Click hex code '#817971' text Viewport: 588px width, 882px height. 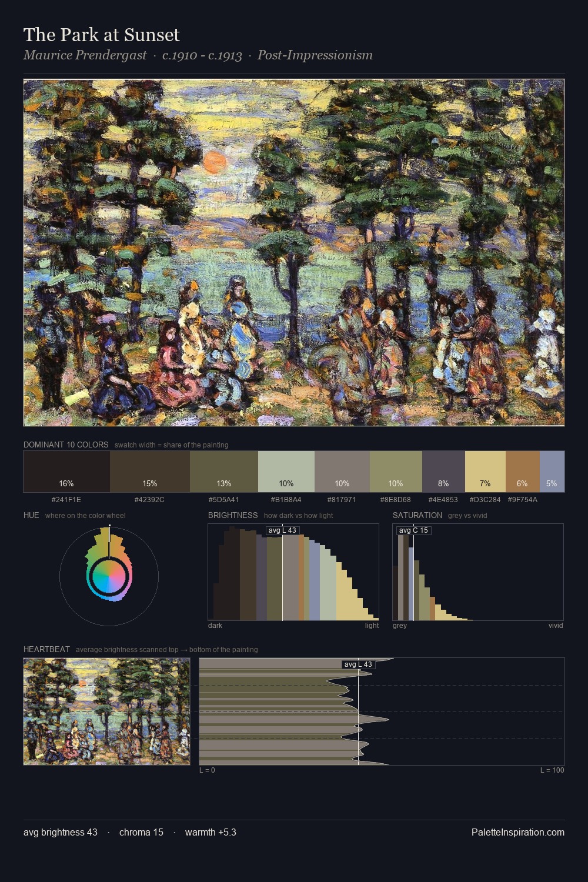coord(342,500)
